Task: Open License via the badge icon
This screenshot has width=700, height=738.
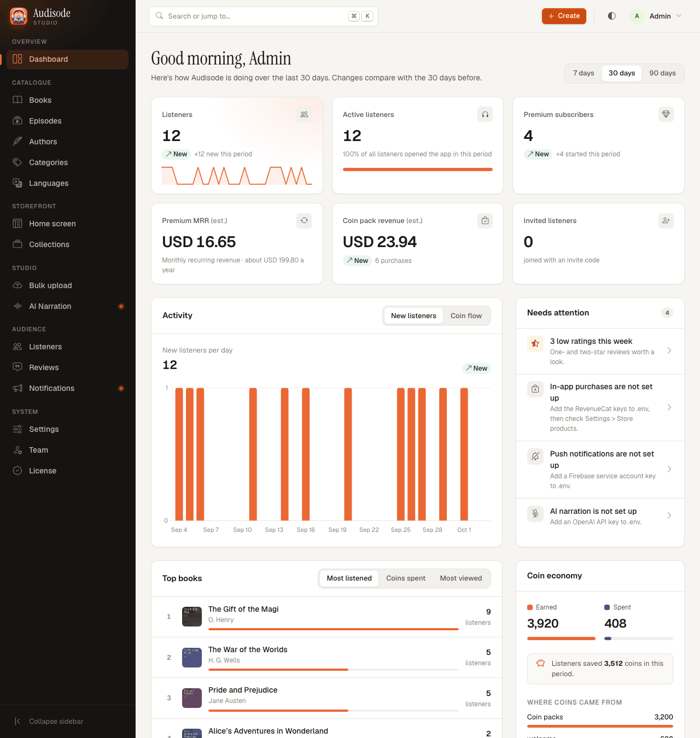Action: (17, 471)
